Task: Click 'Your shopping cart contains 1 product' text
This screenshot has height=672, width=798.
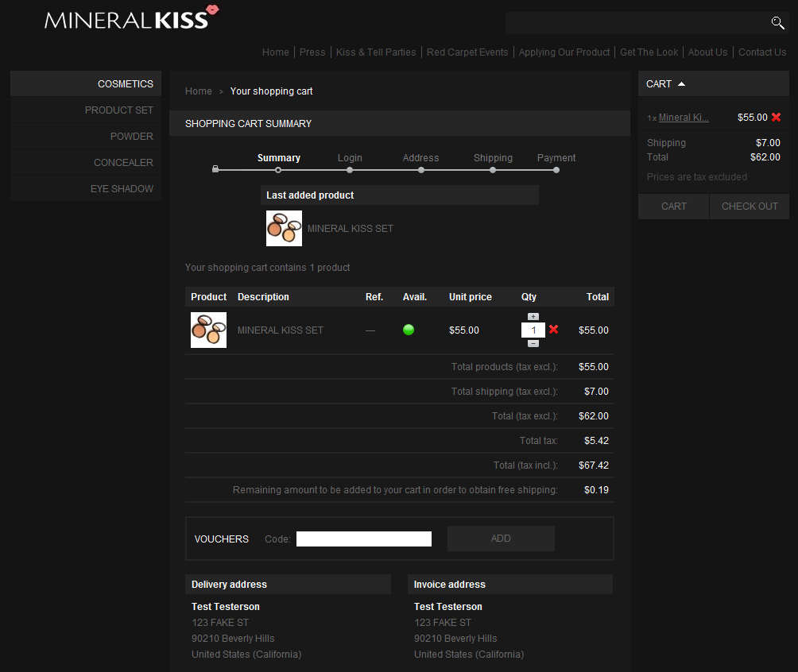Action: click(267, 268)
